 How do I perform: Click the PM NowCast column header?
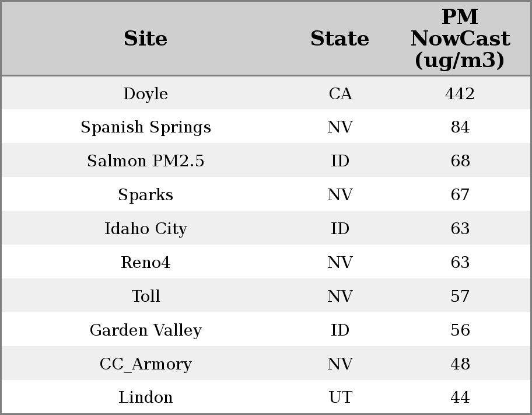click(x=460, y=39)
